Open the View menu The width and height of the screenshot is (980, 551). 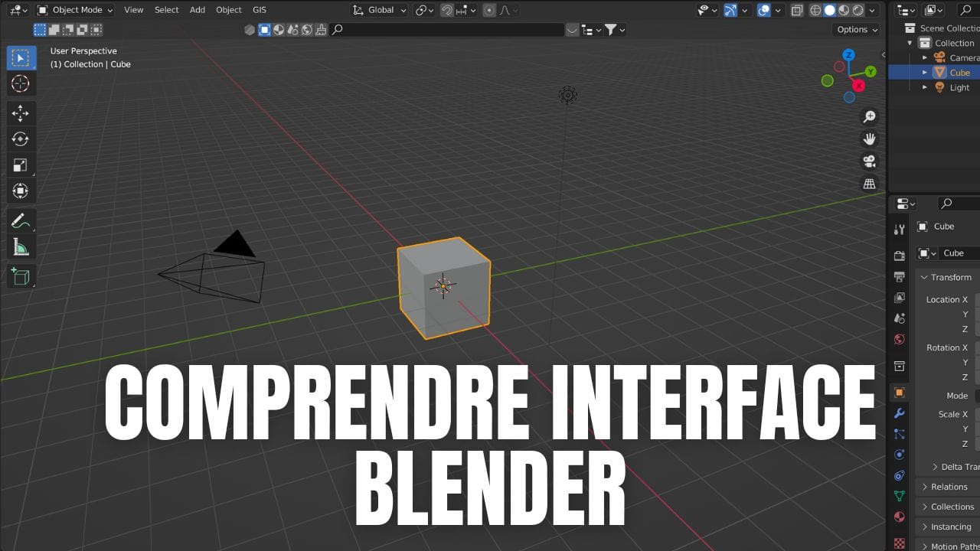(134, 10)
